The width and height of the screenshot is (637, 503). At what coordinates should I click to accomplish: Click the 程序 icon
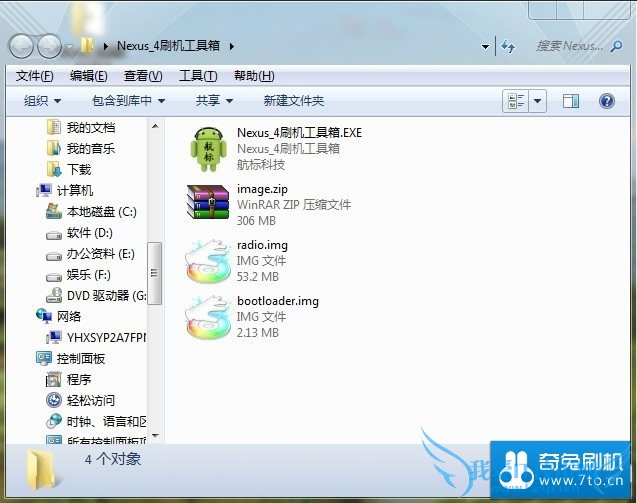54,379
